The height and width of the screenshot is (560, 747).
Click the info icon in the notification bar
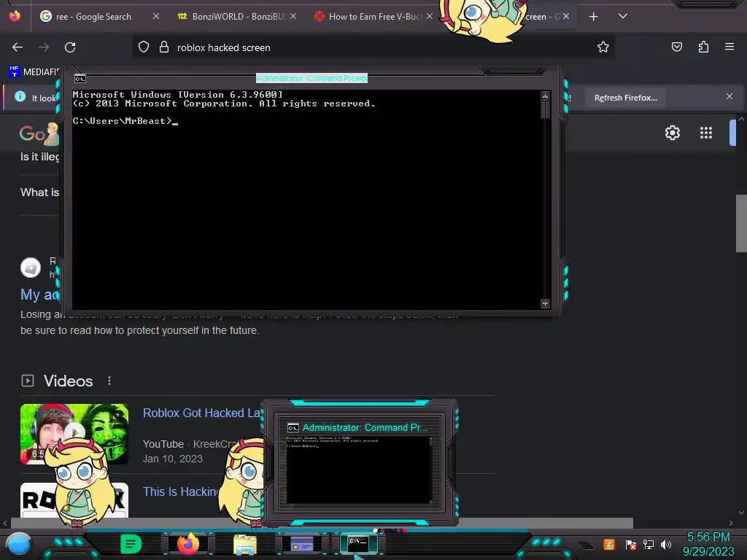tap(20, 97)
